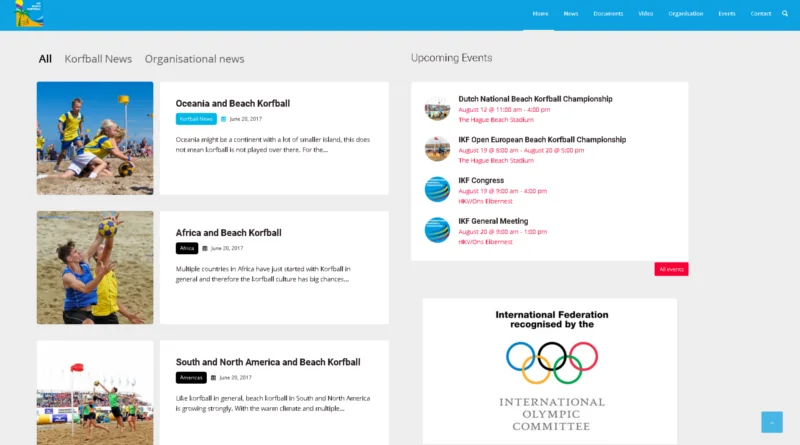The width and height of the screenshot is (800, 445).
Task: Click 'June 20, 2017' date on Oceania article
Action: [245, 119]
